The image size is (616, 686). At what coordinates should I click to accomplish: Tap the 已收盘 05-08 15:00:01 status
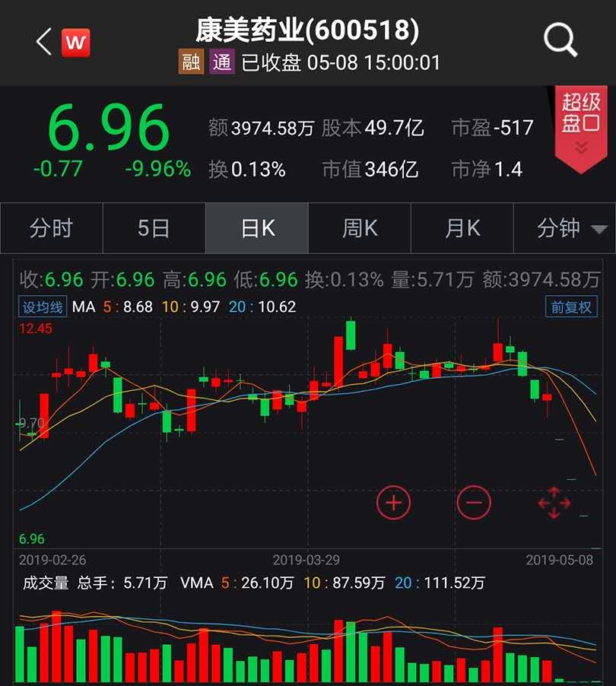coord(341,62)
